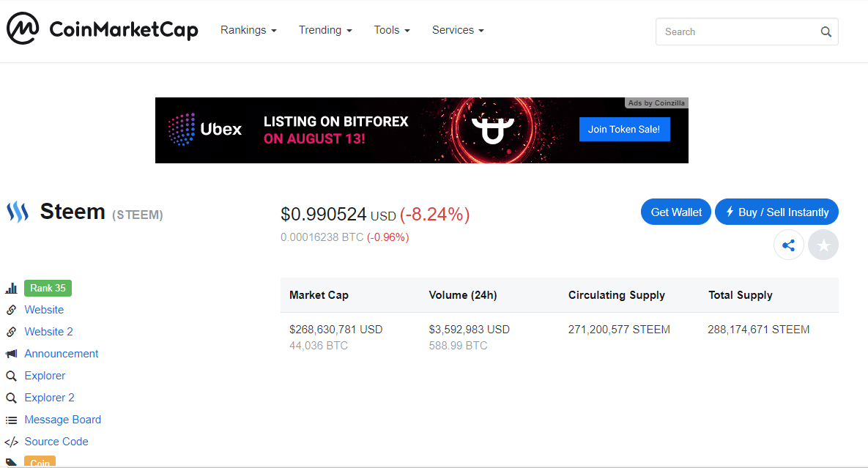Click the code icon beside Source Code
Image resolution: width=868 pixels, height=468 pixels.
pyautogui.click(x=11, y=442)
